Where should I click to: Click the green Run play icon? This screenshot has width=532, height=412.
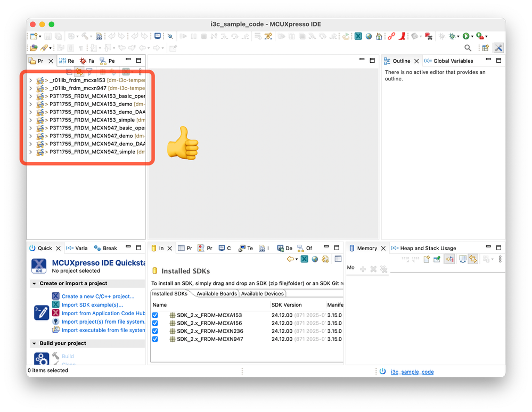[x=466, y=36]
